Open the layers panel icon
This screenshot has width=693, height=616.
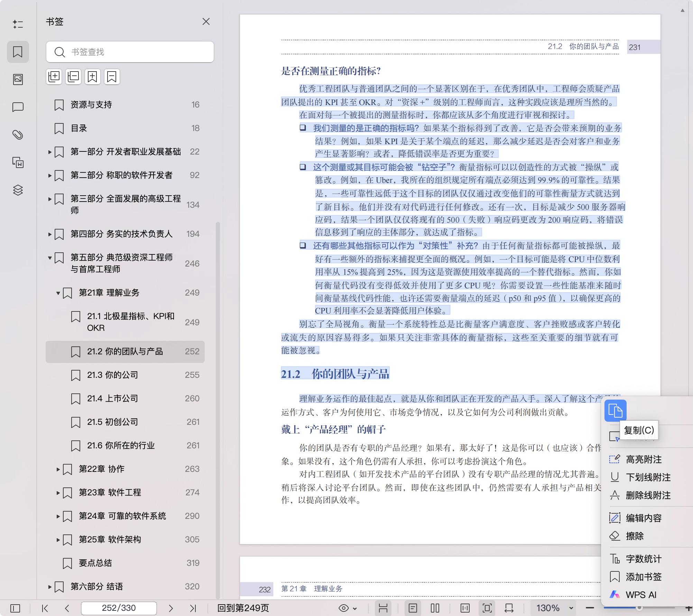click(18, 190)
